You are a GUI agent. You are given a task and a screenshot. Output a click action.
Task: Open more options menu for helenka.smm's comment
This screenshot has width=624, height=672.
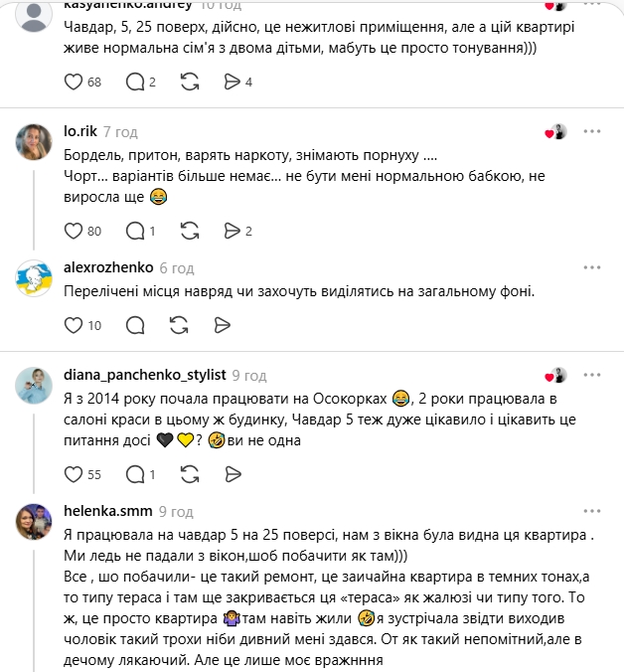[x=592, y=511]
